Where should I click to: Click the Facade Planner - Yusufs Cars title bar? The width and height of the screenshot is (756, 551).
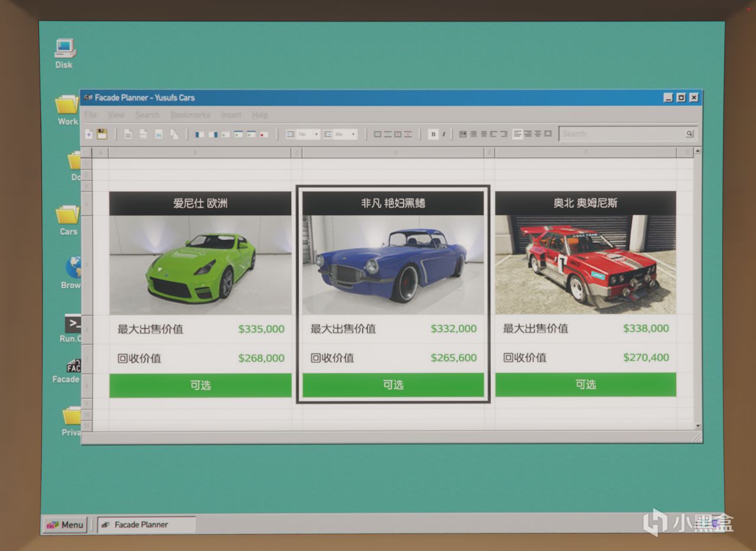tap(391, 98)
